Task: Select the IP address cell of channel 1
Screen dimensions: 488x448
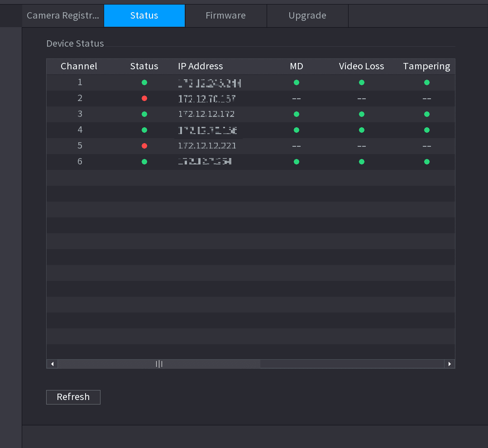Action: [x=210, y=83]
